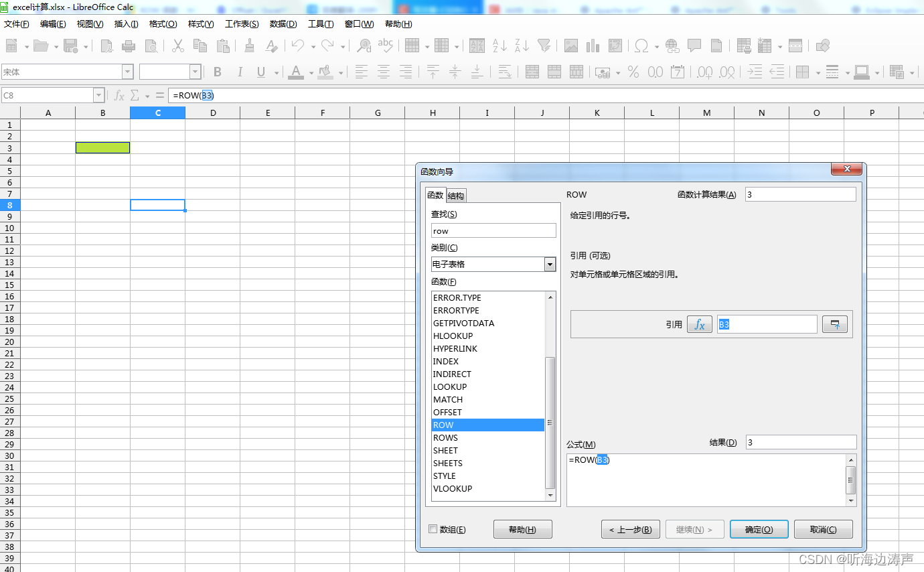Click the fx button next to 引用 field
Screen dimensions: 924x572
700,324
